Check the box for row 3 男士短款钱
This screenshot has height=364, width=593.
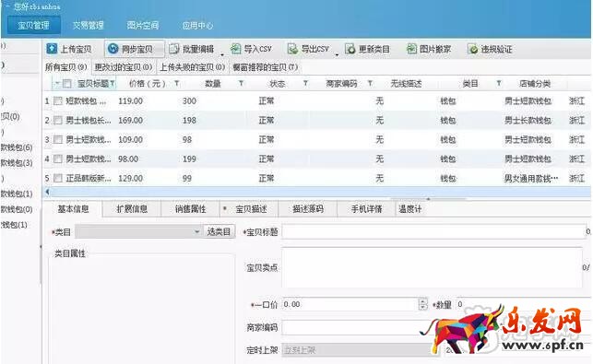click(58, 139)
